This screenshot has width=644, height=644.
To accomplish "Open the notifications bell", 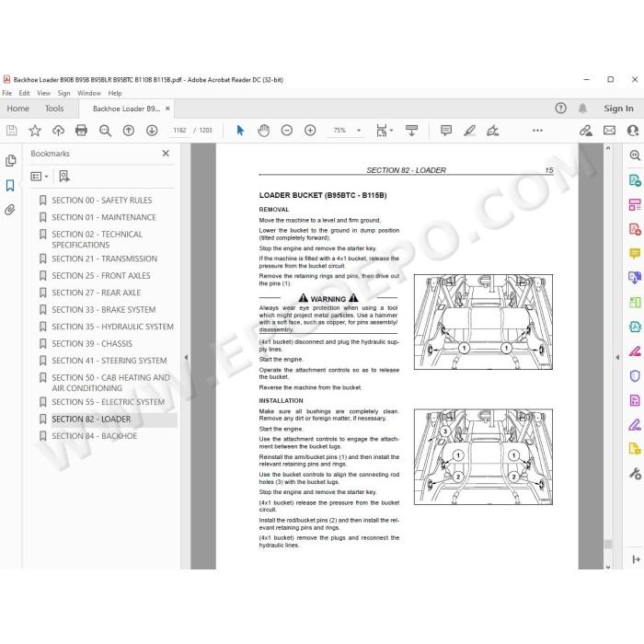I will point(582,109).
